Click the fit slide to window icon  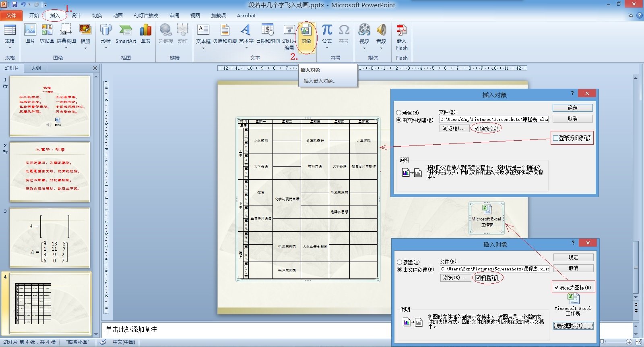pyautogui.click(x=638, y=342)
